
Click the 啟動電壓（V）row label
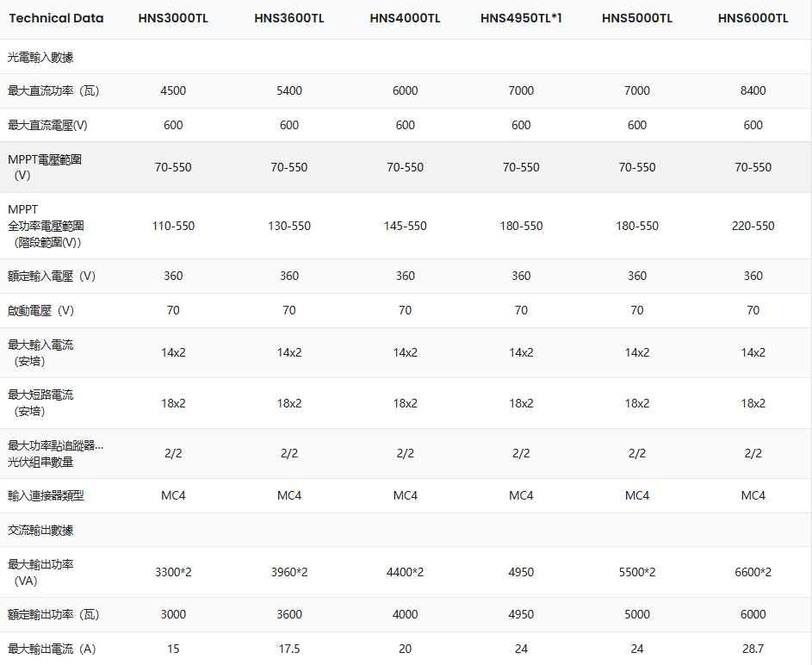click(x=41, y=310)
